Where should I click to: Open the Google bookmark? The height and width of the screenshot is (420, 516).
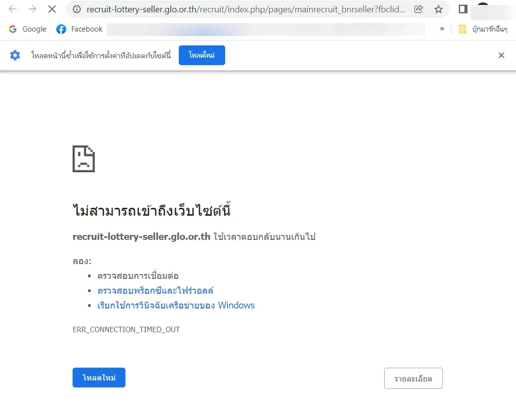tap(28, 29)
